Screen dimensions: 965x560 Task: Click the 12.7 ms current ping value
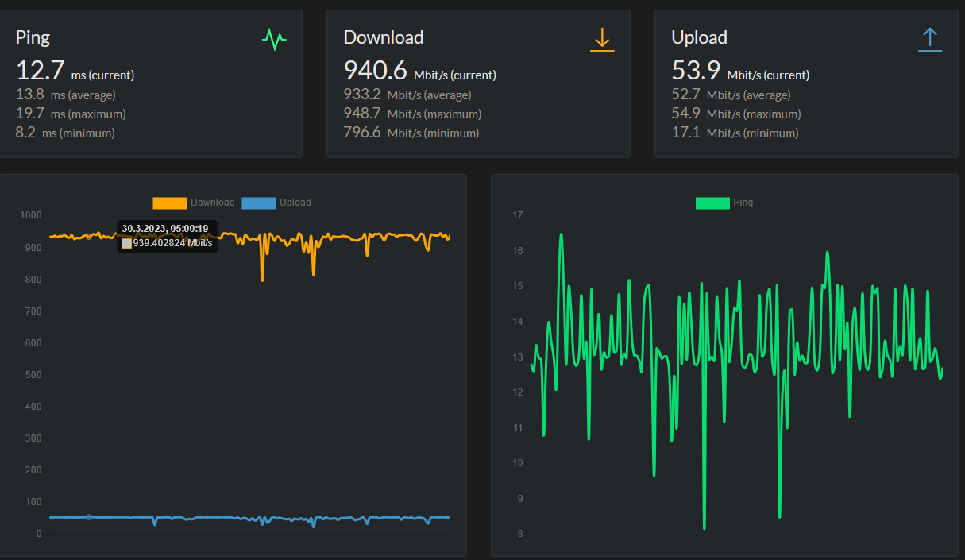(75, 71)
